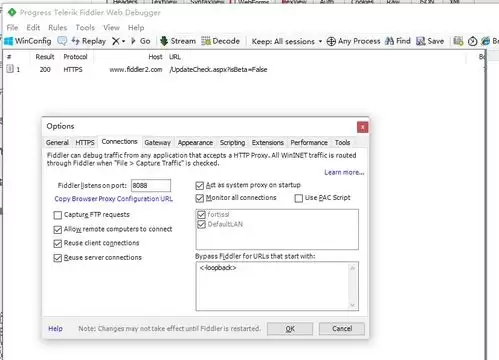The width and height of the screenshot is (499, 360).
Task: Select the www.fiddler2.com host cell
Action: pos(136,69)
